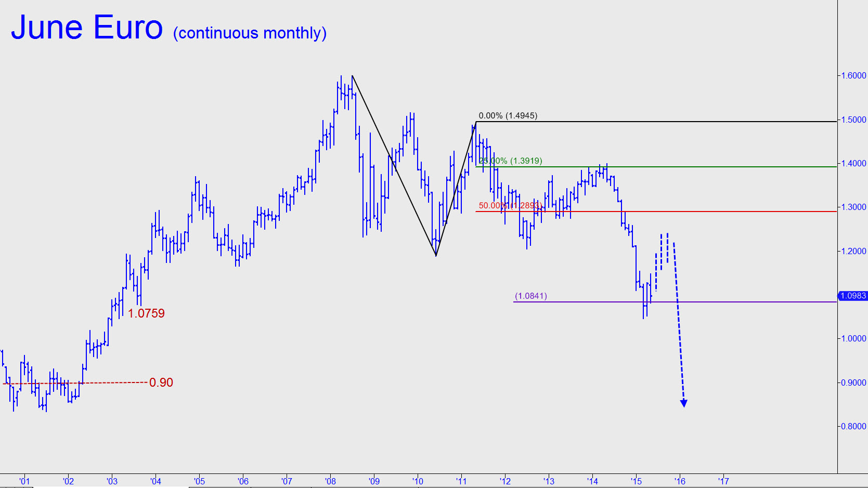Screen dimensions: 868x488
Task: Click the '08 year marker on time axis
Action: point(330,481)
